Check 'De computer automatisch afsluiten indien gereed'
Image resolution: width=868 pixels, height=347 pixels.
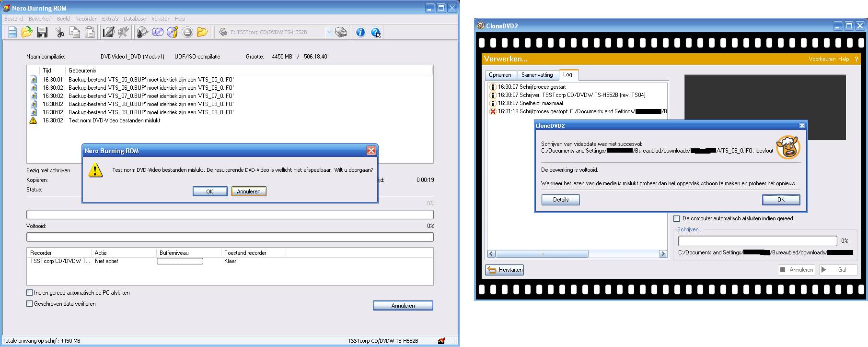pos(676,218)
